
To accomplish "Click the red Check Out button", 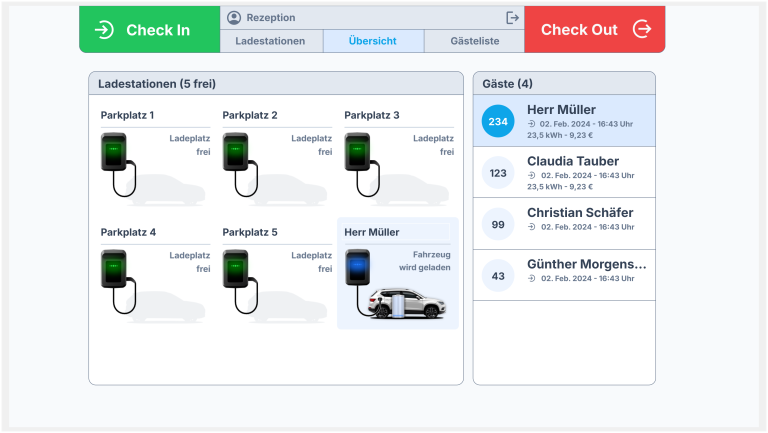I will click(x=595, y=29).
